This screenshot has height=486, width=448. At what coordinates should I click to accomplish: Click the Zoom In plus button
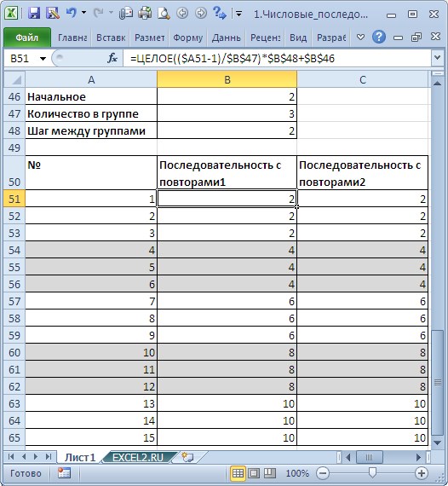(422, 473)
